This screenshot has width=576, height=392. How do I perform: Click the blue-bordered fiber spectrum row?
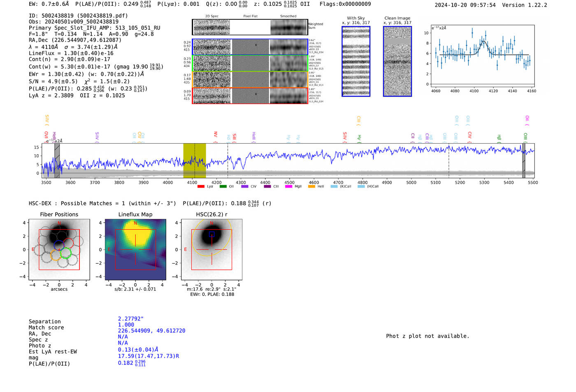(x=250, y=47)
